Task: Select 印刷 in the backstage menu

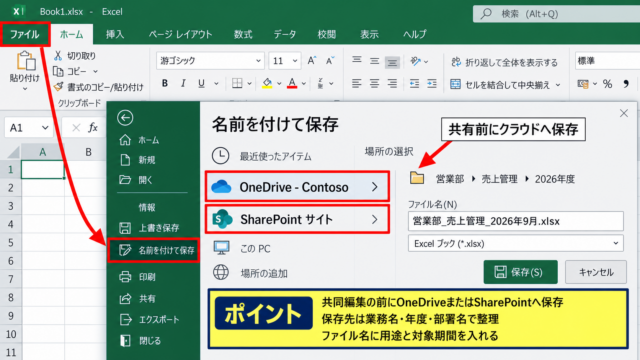Action: tap(138, 277)
